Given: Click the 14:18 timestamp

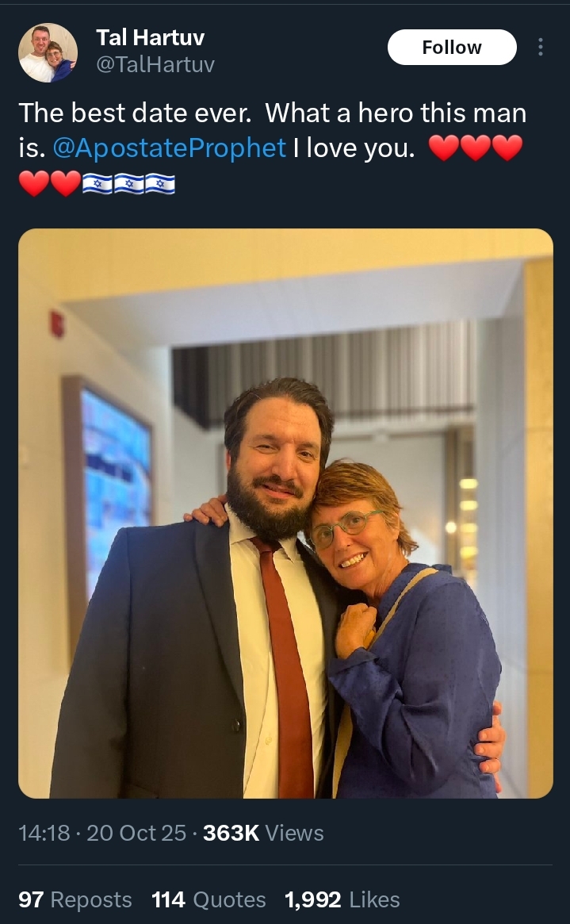Looking at the screenshot, I should tap(44, 833).
